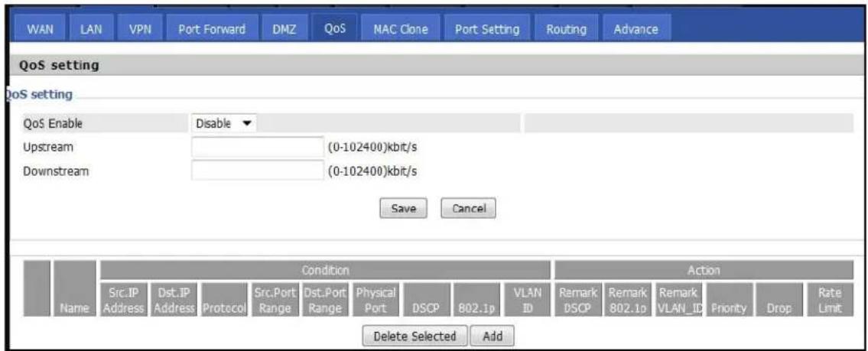
Task: Select the DMZ tab
Action: pyautogui.click(x=284, y=29)
